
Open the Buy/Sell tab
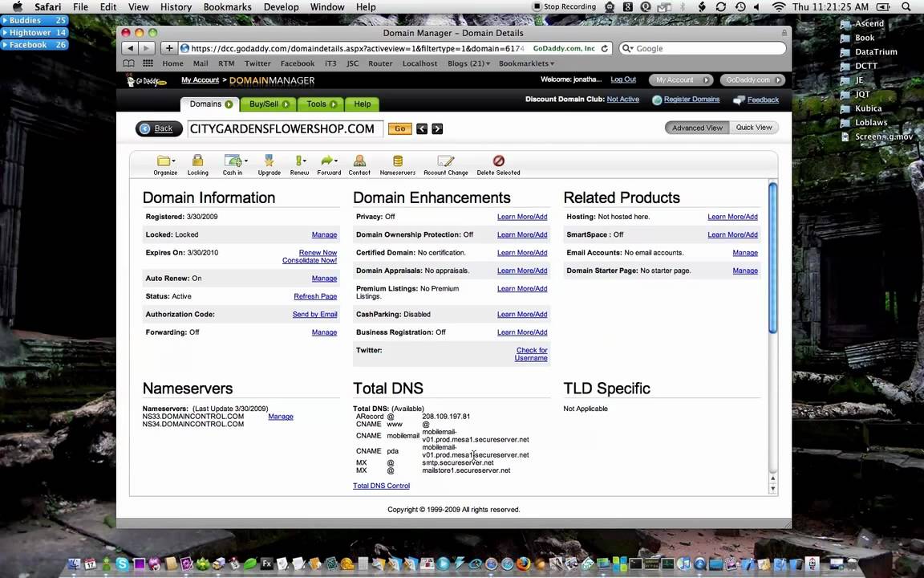click(269, 104)
